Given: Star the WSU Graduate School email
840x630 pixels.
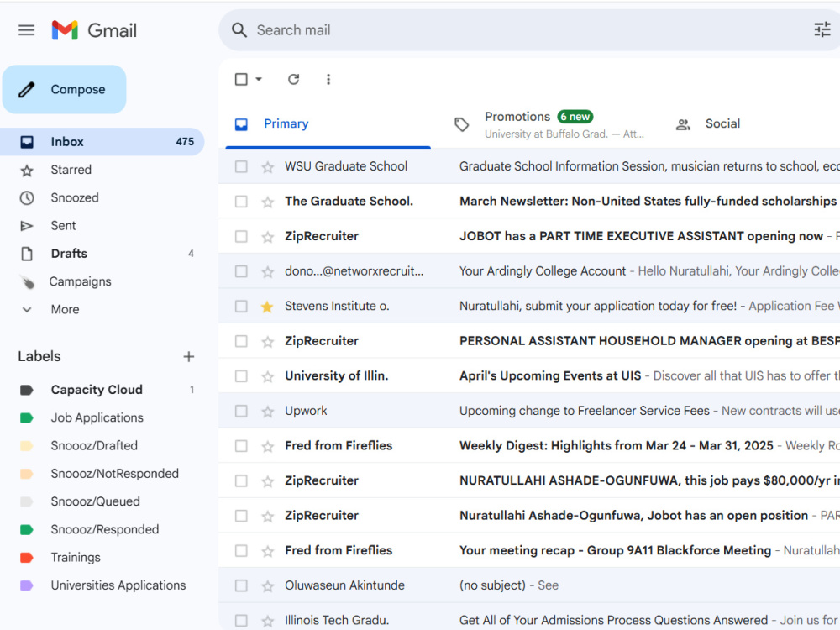Looking at the screenshot, I should coord(267,167).
